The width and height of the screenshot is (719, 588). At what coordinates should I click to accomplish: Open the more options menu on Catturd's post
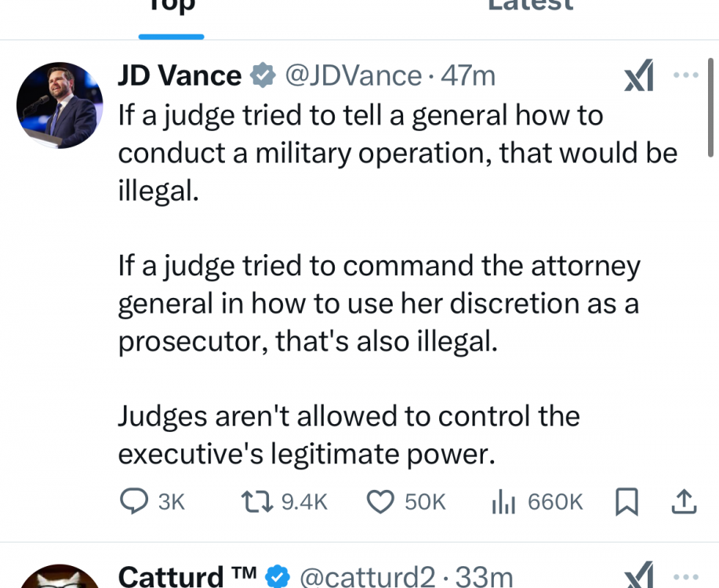click(686, 577)
